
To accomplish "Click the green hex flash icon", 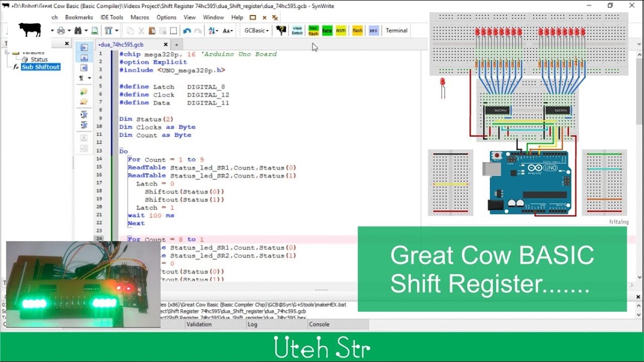I will (x=313, y=31).
